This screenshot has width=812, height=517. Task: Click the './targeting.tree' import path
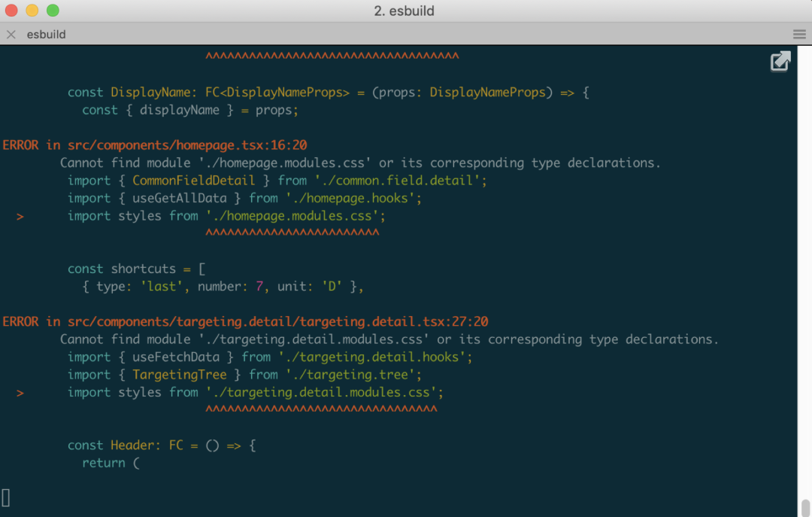click(350, 375)
